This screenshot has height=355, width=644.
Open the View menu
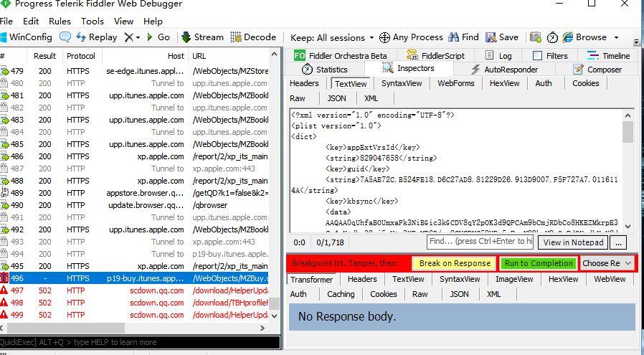[123, 22]
